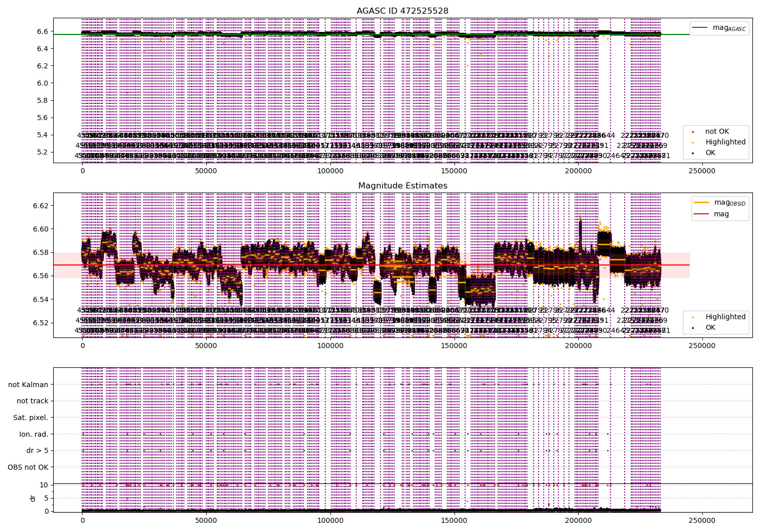The image size is (760, 532).
Task: Select the 'Sat. pixel.' axis label
Action: coord(31,418)
